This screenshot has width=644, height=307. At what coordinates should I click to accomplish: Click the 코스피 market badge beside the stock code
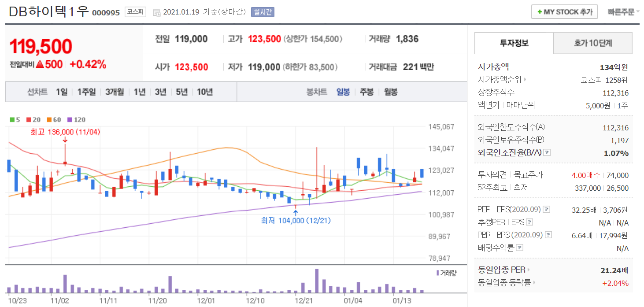pyautogui.click(x=135, y=12)
